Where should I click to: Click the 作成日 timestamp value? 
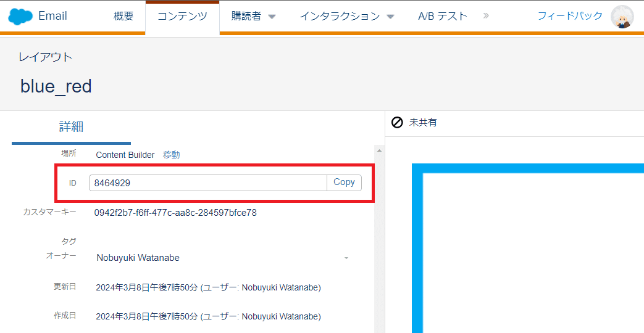208,316
